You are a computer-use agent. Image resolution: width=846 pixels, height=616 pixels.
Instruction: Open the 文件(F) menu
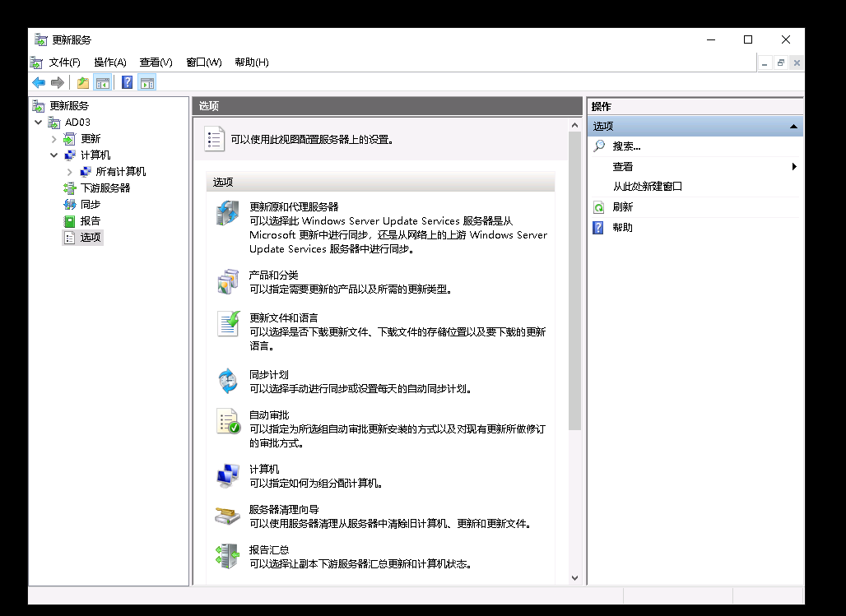pyautogui.click(x=64, y=63)
